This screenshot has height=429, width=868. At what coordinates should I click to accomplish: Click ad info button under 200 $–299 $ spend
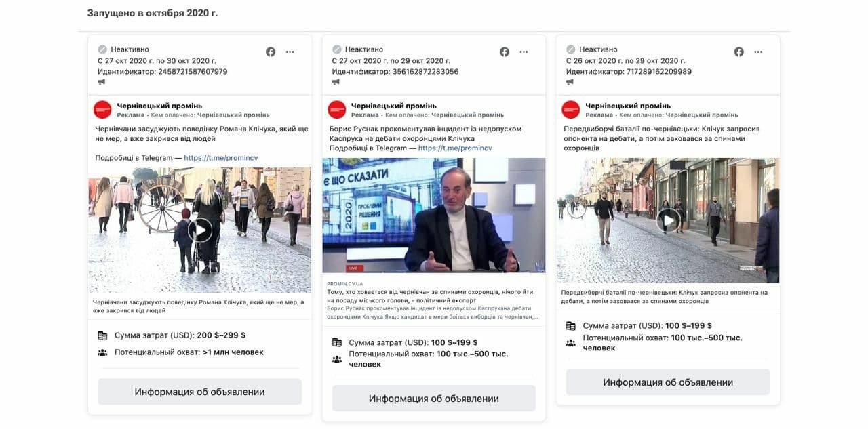pos(199,392)
